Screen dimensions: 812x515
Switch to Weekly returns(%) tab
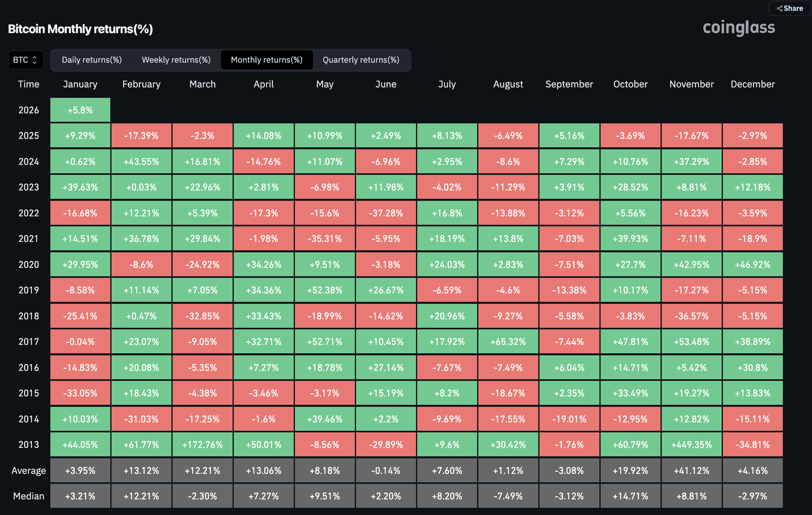[x=176, y=60]
